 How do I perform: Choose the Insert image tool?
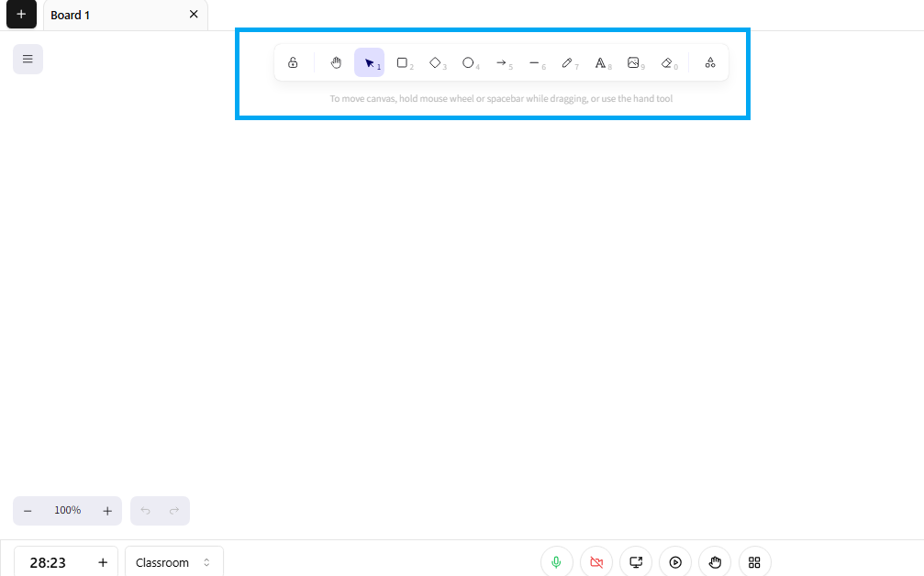coord(633,62)
